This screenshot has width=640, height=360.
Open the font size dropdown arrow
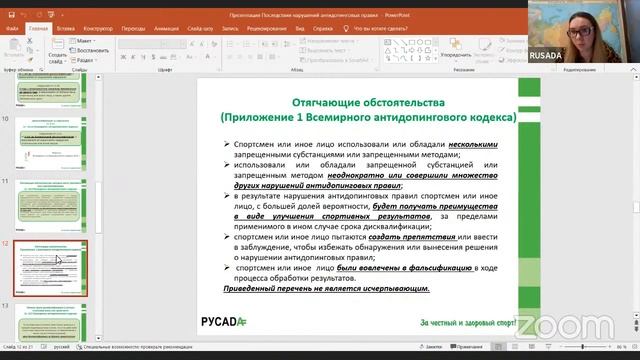[x=182, y=44]
